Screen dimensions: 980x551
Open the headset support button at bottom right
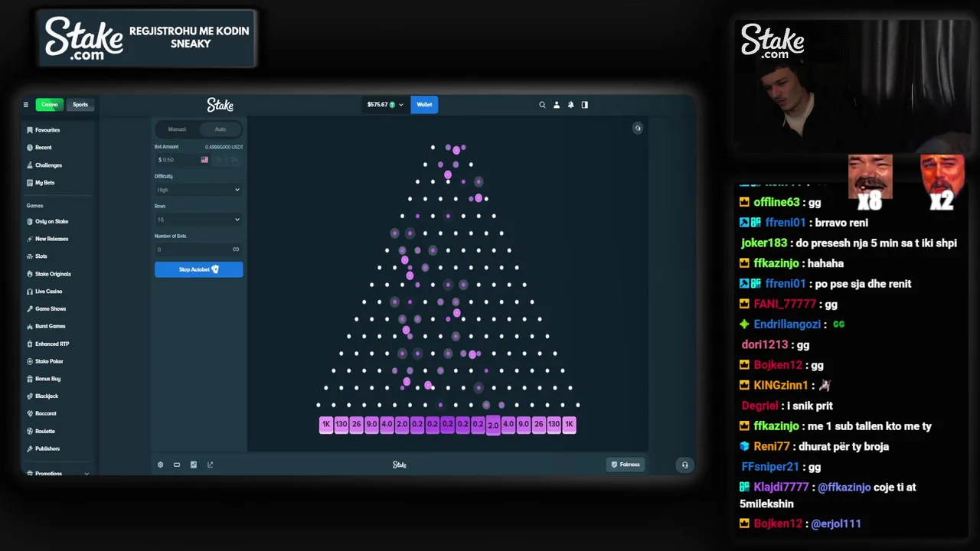tap(684, 465)
